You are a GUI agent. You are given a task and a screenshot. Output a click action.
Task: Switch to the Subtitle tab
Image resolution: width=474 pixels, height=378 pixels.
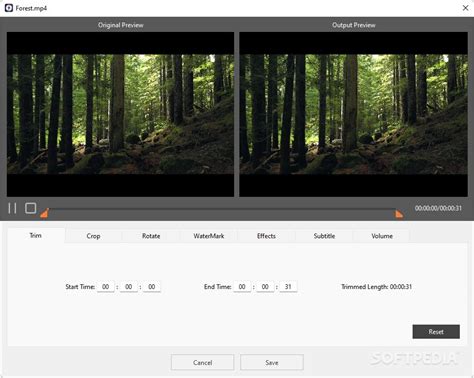click(324, 236)
